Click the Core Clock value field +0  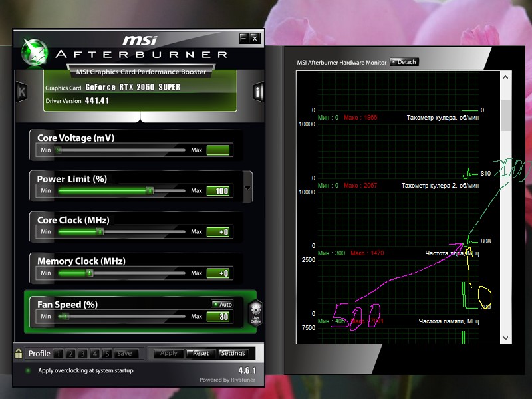[218, 232]
